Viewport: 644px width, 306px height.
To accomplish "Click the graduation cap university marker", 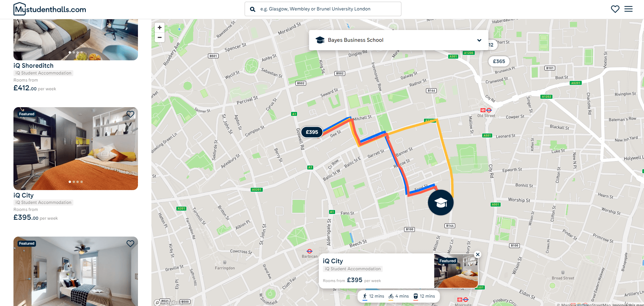I will click(441, 203).
